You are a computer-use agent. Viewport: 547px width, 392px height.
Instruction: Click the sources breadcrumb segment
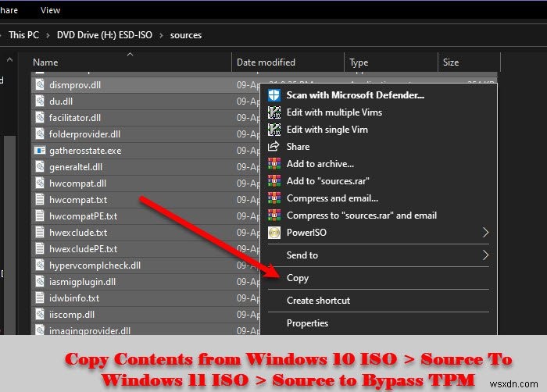pos(186,35)
